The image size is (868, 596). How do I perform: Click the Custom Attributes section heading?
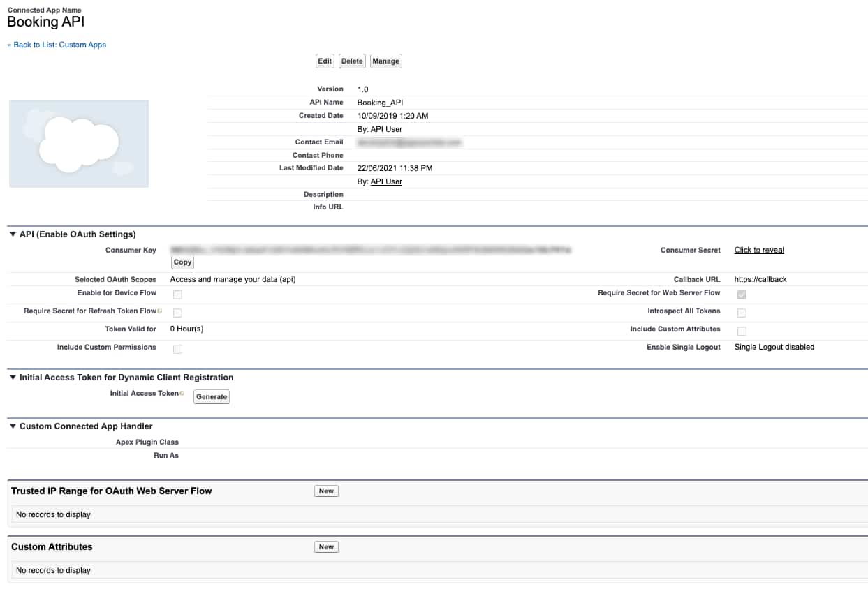click(52, 546)
